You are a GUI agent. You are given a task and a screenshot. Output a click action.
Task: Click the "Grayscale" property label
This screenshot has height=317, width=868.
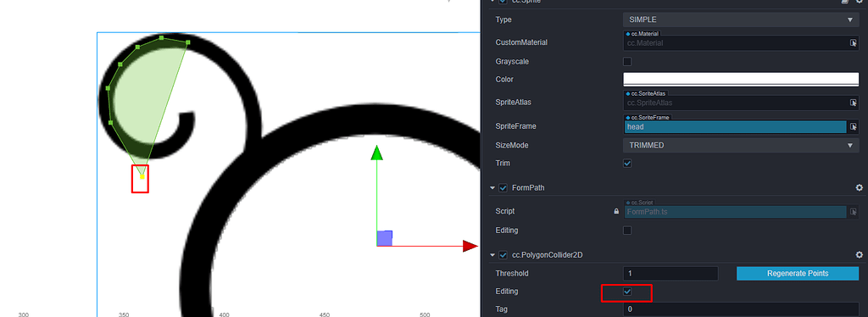coord(512,61)
